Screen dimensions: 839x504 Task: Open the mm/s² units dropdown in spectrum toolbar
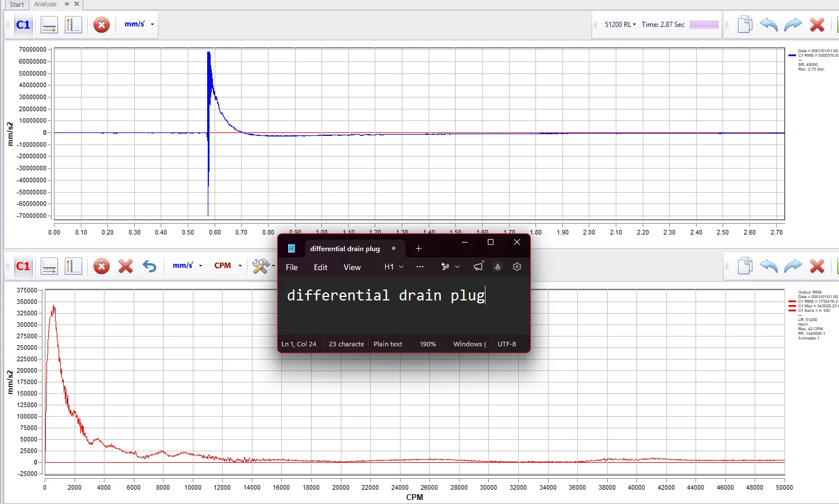point(188,265)
